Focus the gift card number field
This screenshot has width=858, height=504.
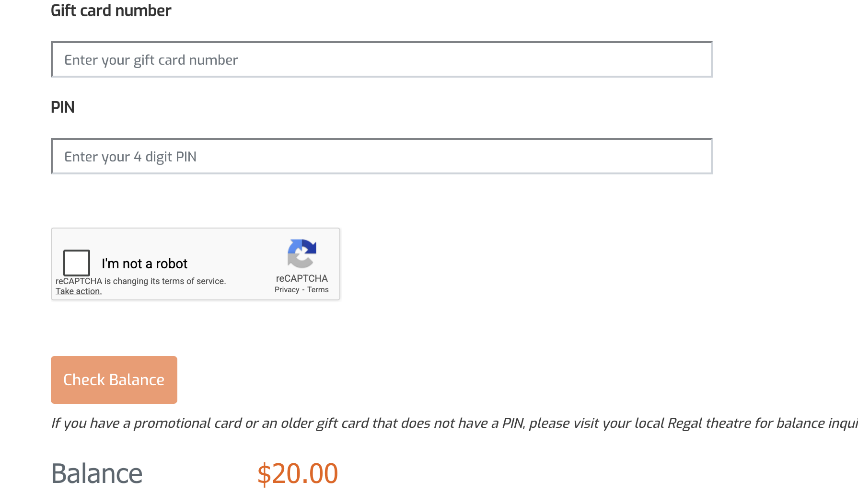click(x=382, y=60)
